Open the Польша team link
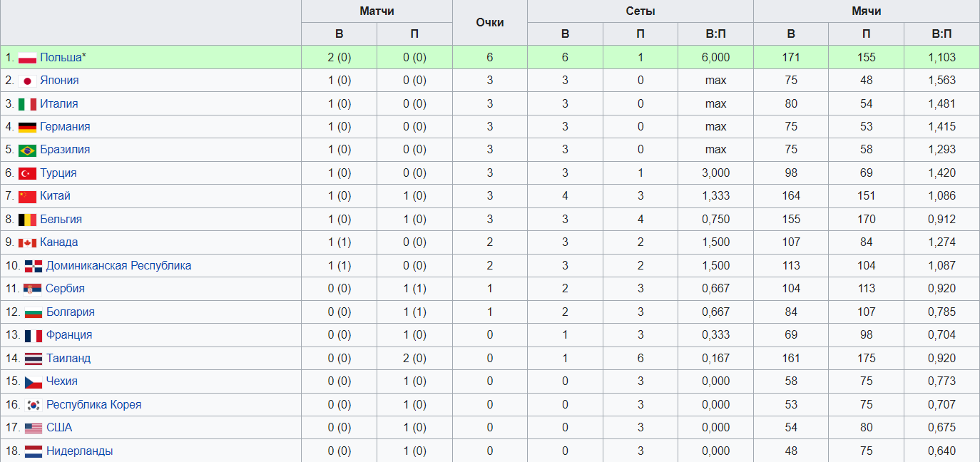Viewport: 980px width, 462px height. point(61,57)
